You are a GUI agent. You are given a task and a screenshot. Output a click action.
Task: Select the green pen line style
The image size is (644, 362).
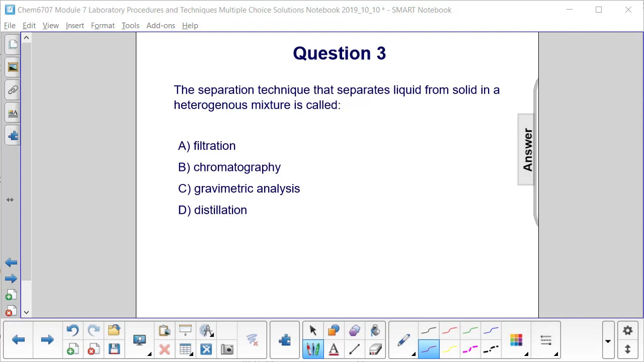pos(470,330)
